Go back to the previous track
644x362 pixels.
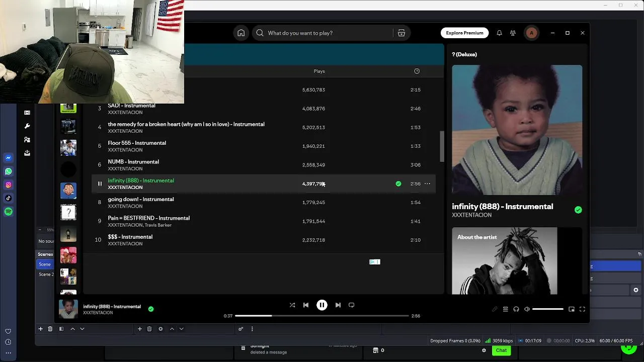pos(306,305)
